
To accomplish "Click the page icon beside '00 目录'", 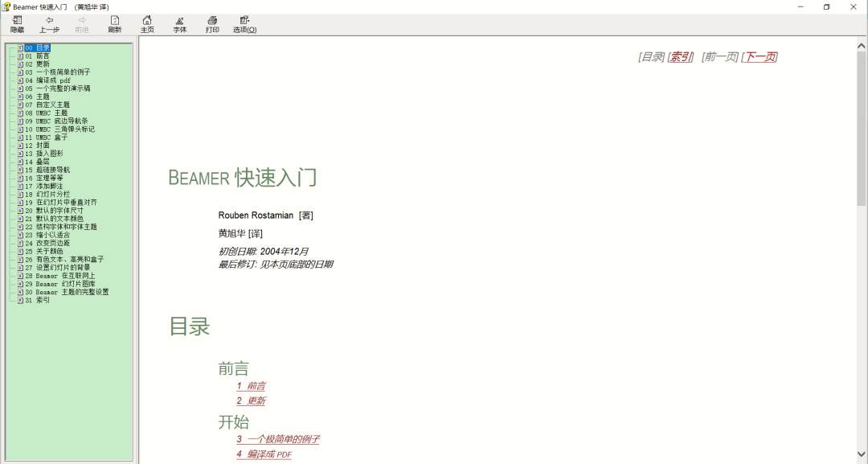I will 18,47.
